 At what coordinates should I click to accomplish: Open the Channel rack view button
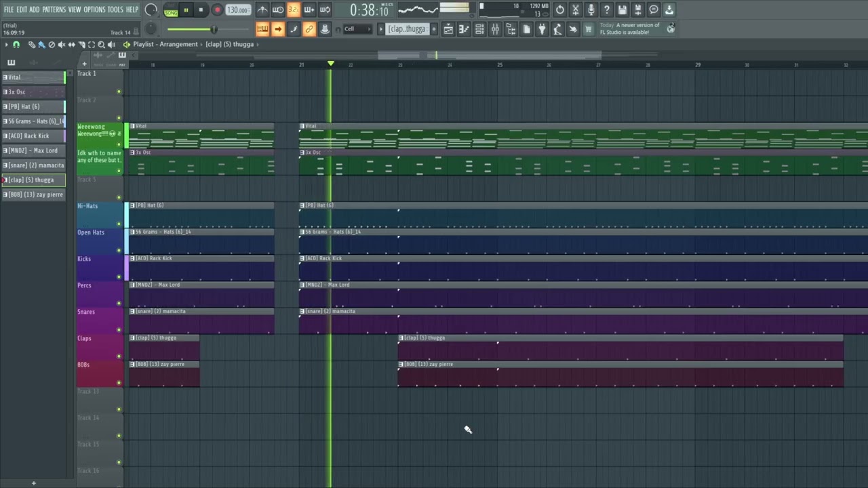[x=479, y=29]
